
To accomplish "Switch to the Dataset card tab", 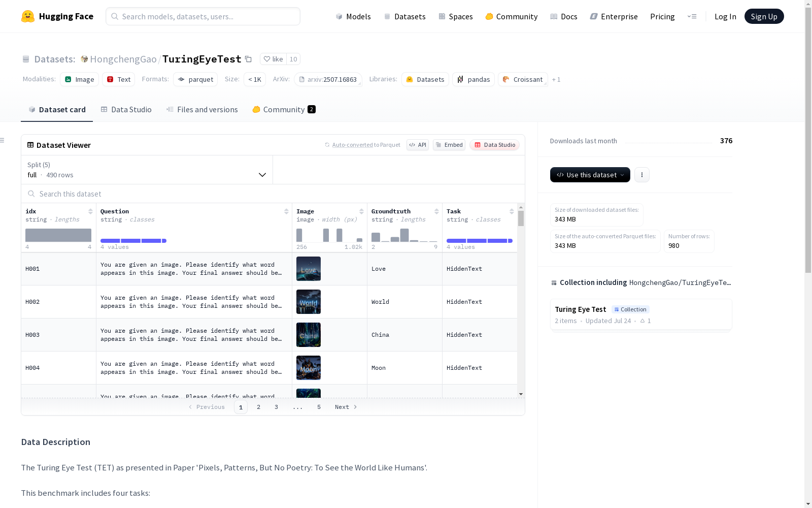I will [x=57, y=110].
